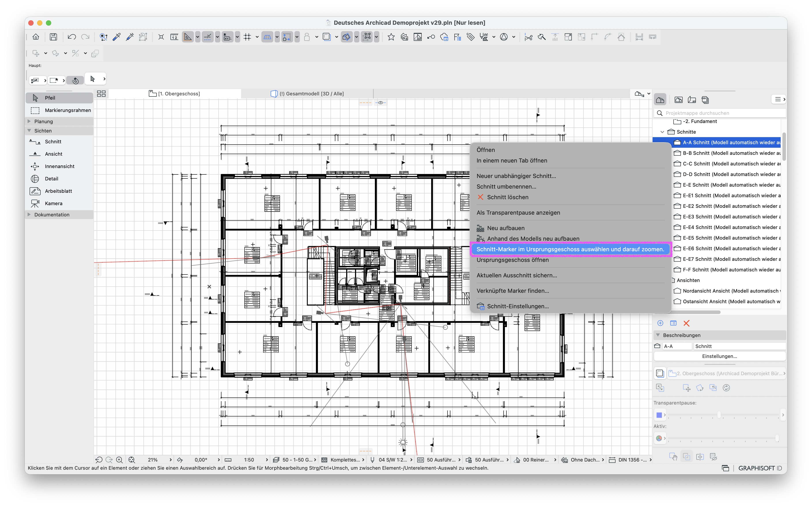Click the Home icon in the toolbar
Viewport: 812px width, 507px height.
[36, 37]
